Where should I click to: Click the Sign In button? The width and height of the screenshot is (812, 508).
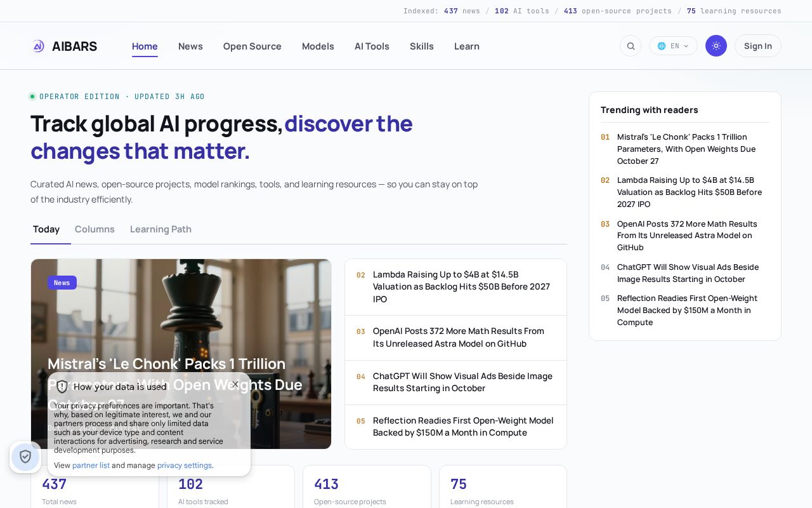pos(758,46)
